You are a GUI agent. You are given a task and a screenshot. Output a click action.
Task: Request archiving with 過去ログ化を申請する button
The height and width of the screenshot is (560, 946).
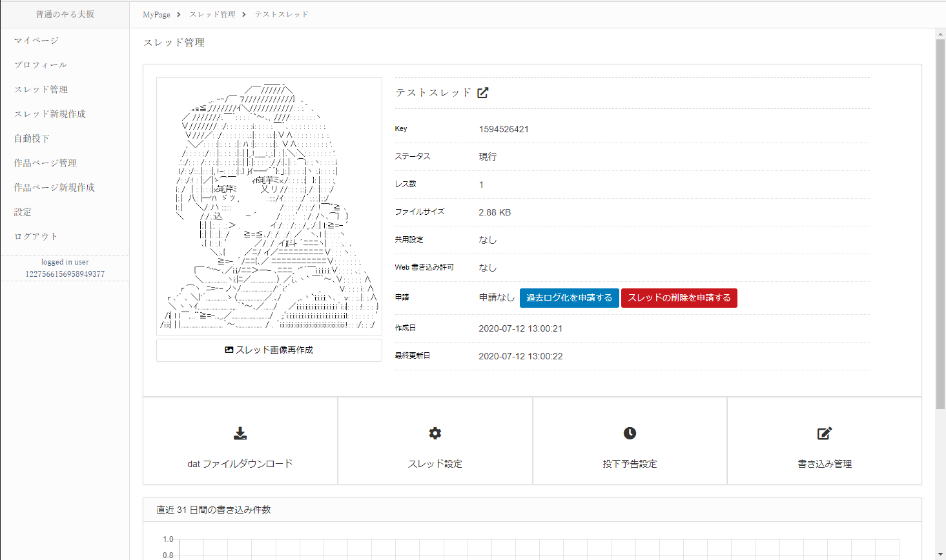569,297
